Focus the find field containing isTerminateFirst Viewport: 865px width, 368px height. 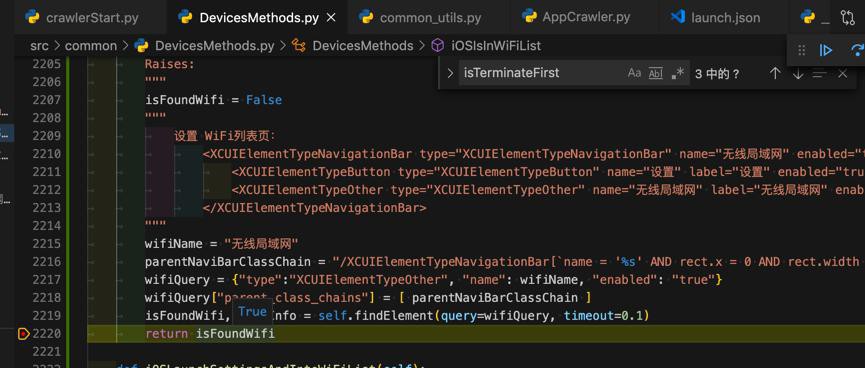(x=542, y=73)
